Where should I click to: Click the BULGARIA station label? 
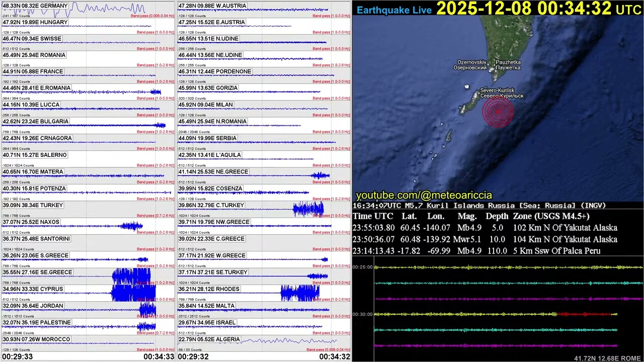coord(35,122)
